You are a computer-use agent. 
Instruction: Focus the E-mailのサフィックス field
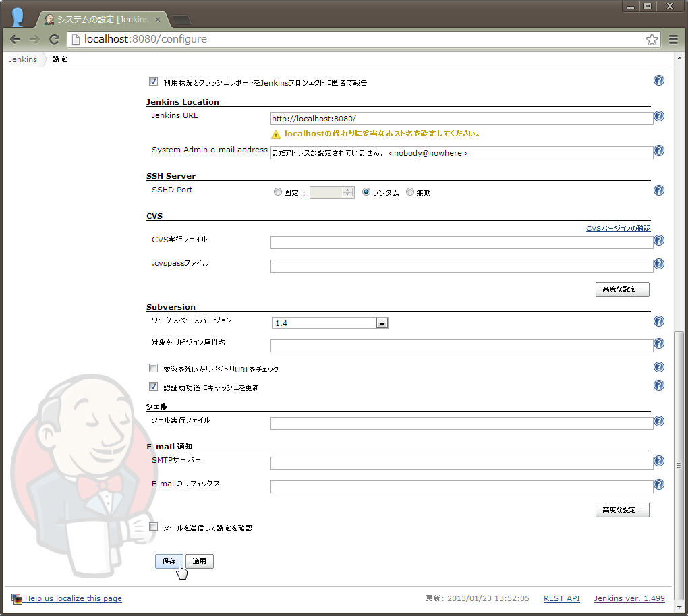click(x=461, y=487)
